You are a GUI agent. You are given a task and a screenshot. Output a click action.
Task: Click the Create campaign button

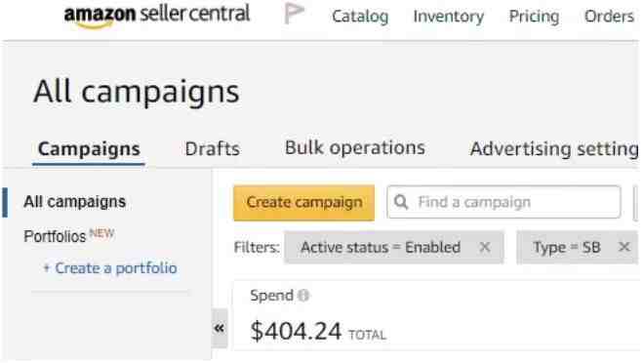[x=303, y=203]
